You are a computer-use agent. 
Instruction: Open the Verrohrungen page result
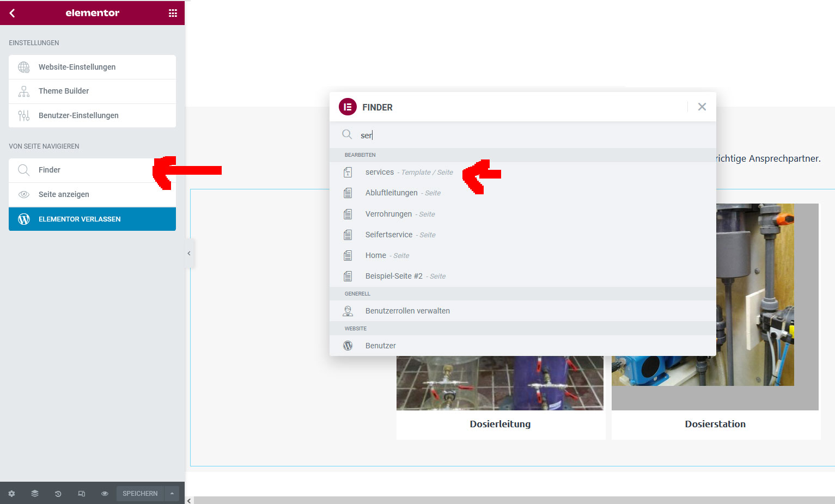tap(523, 214)
